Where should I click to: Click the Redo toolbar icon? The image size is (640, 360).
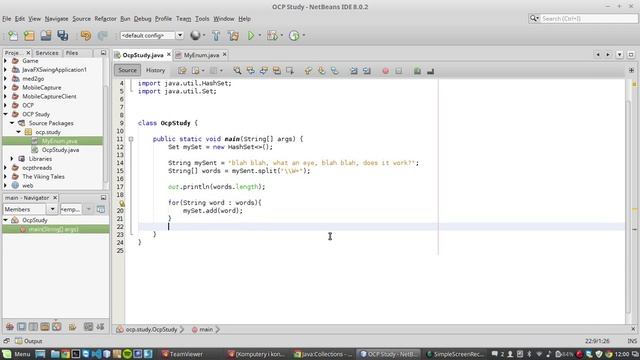point(102,36)
